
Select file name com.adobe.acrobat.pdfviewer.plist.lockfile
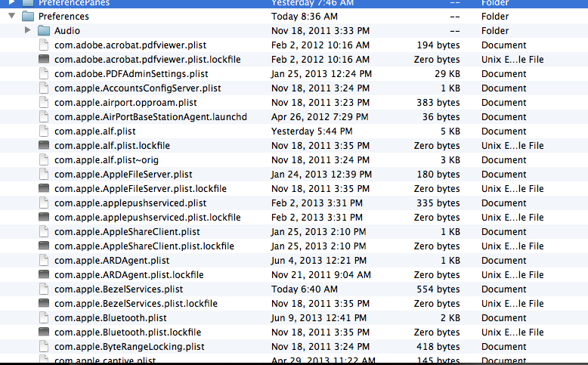point(147,60)
